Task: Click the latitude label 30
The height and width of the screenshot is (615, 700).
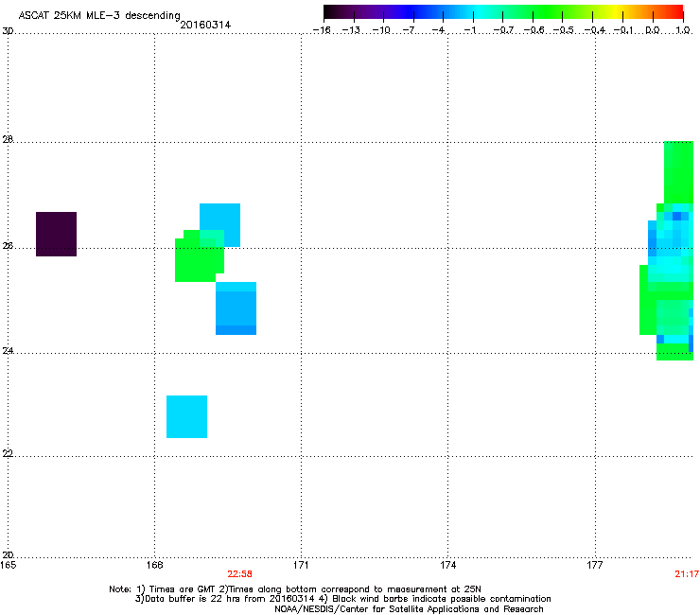Action: click(8, 31)
